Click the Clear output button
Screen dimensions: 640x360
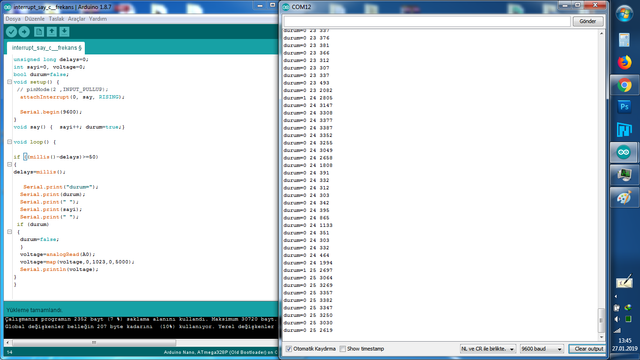(588, 349)
